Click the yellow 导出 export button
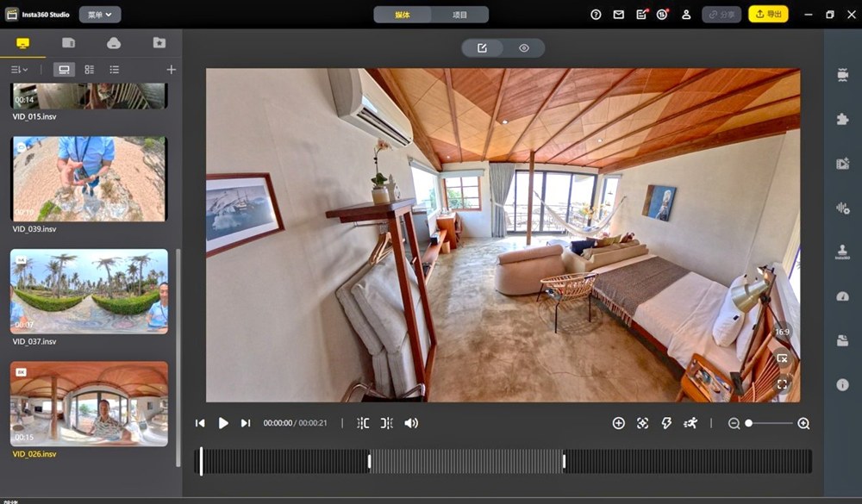862x504 pixels. point(767,14)
